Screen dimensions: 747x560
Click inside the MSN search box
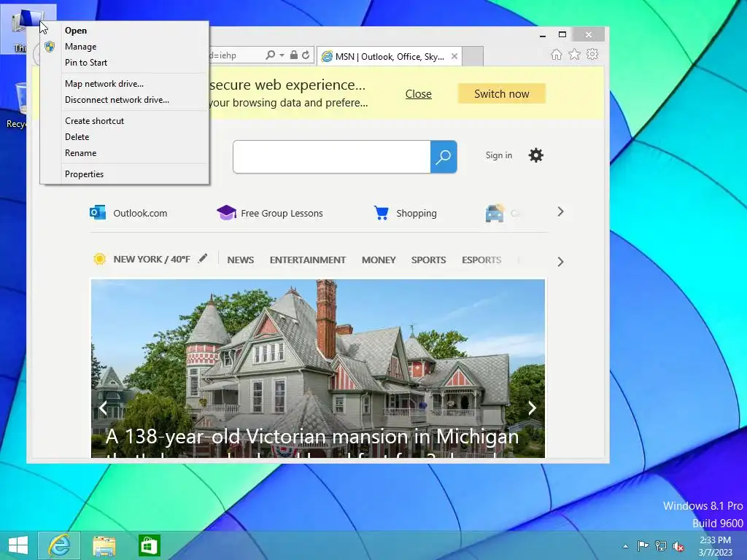click(x=332, y=157)
